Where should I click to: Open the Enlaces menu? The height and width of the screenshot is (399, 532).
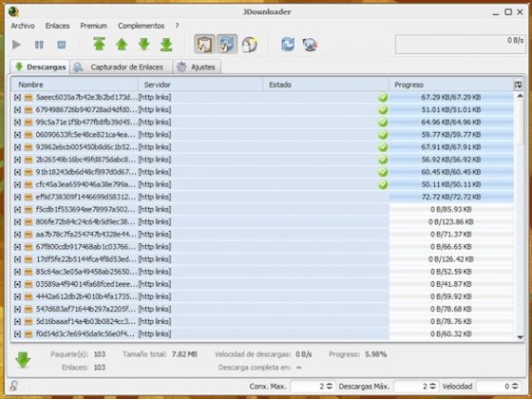[x=57, y=26]
